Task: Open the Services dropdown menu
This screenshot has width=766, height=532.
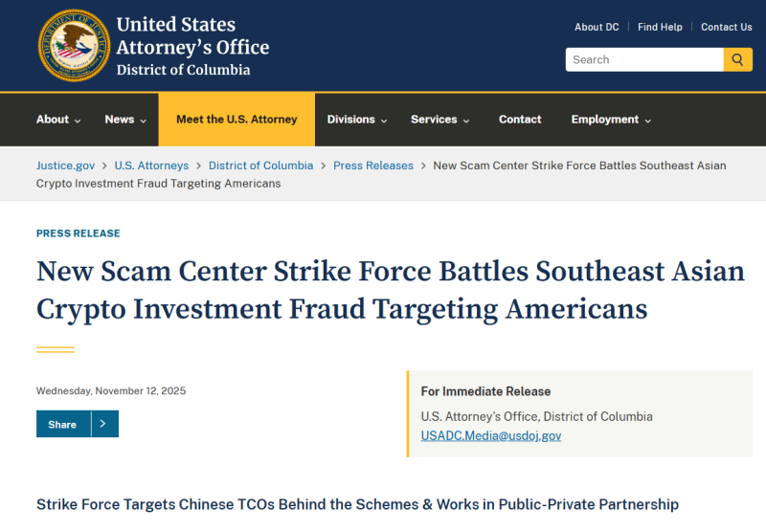Action: click(439, 120)
